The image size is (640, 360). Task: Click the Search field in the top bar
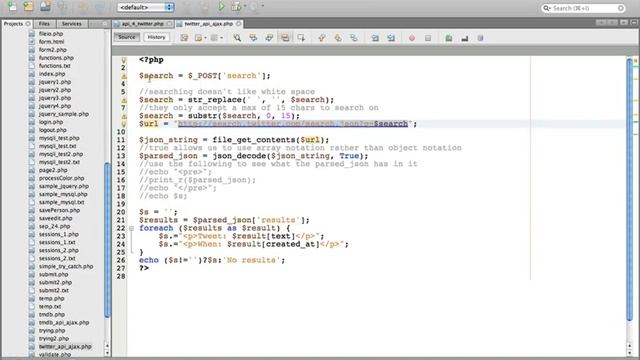tap(583, 8)
